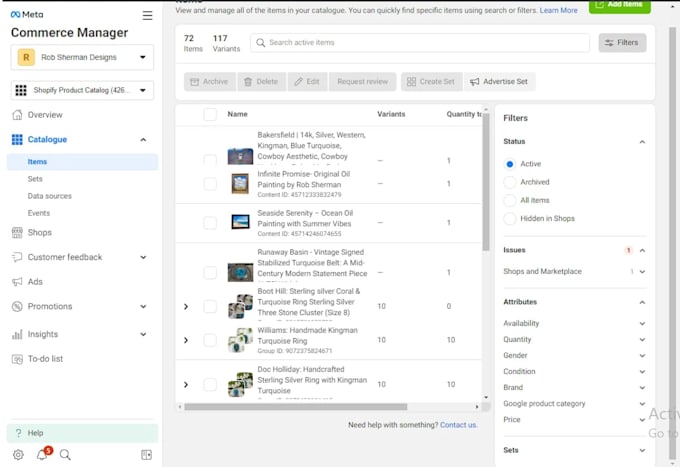Collapse the Catalogue menu chevron
Screen dimensions: 680x467
click(x=143, y=140)
